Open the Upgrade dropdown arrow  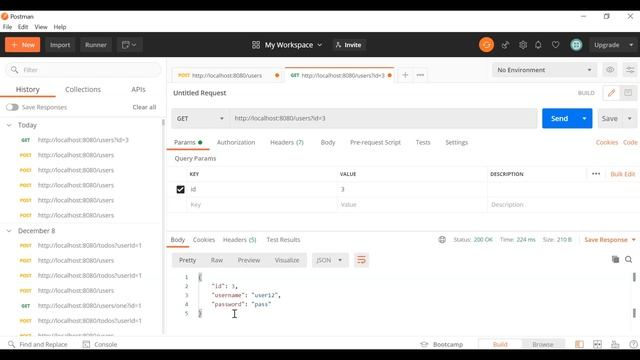(x=631, y=45)
